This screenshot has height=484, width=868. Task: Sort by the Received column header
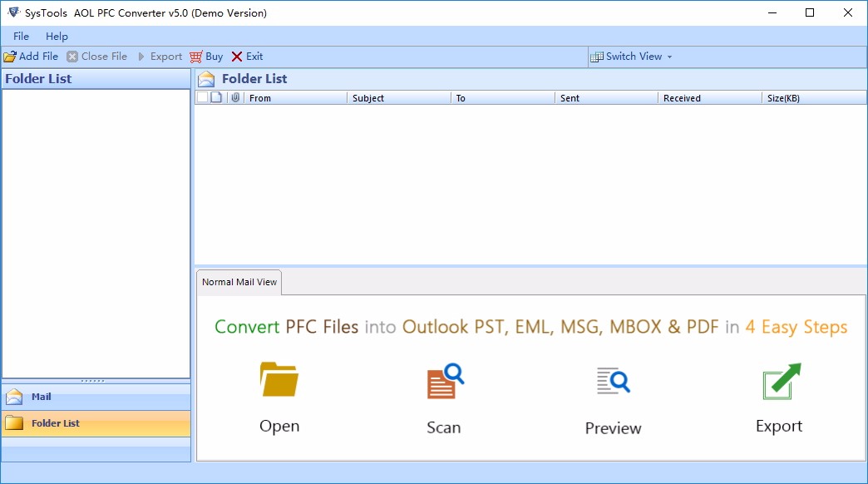click(710, 98)
